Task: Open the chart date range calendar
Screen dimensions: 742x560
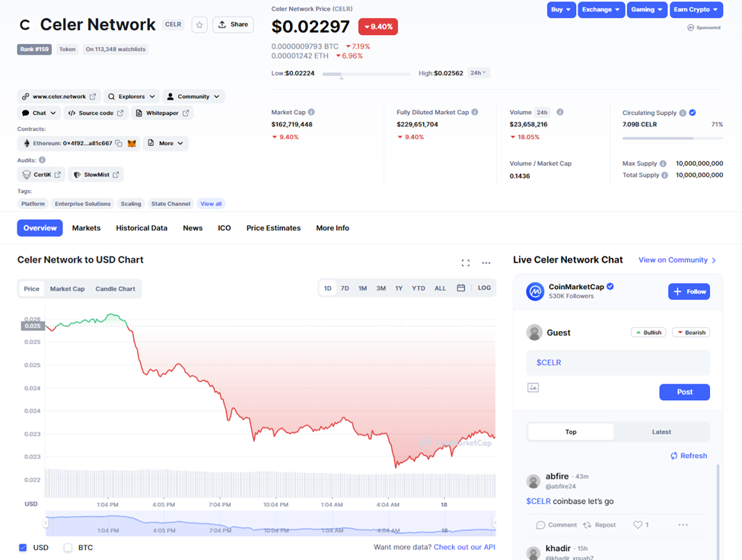Action: (461, 288)
